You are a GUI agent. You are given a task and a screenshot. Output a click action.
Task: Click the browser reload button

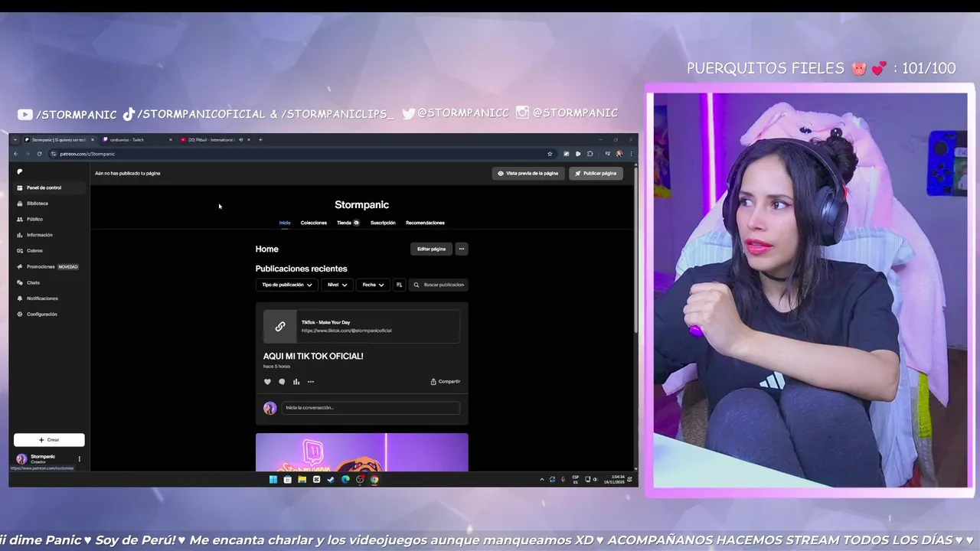pos(40,154)
